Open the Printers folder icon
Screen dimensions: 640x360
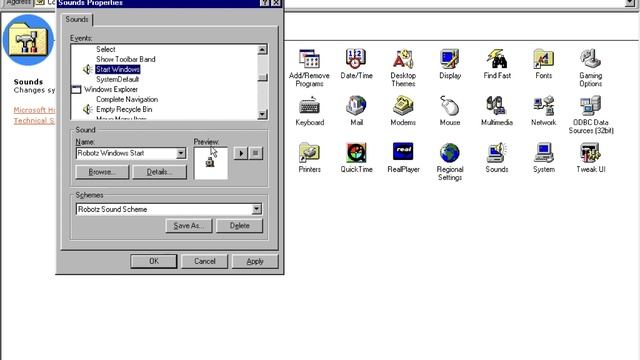309,153
